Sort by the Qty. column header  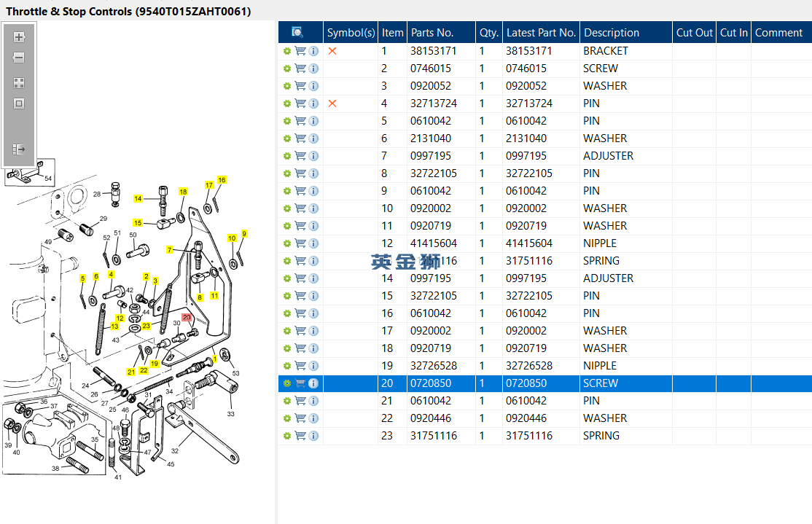pos(489,33)
